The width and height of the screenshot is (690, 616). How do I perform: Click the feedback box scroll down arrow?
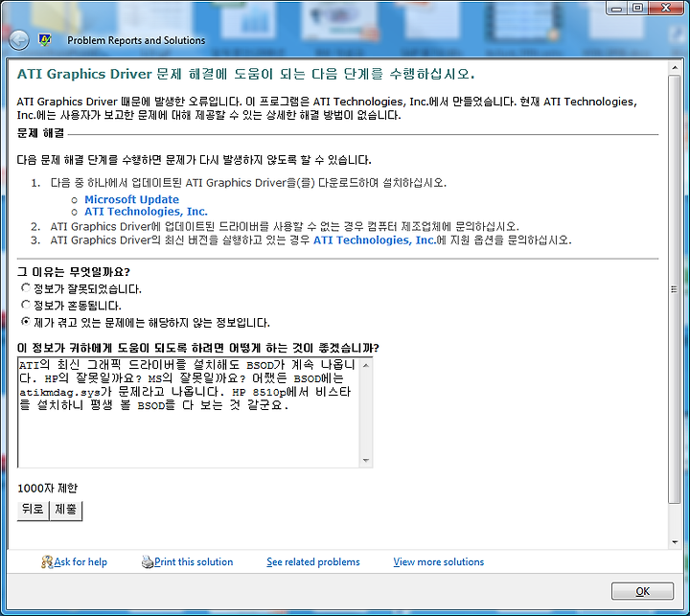click(366, 460)
